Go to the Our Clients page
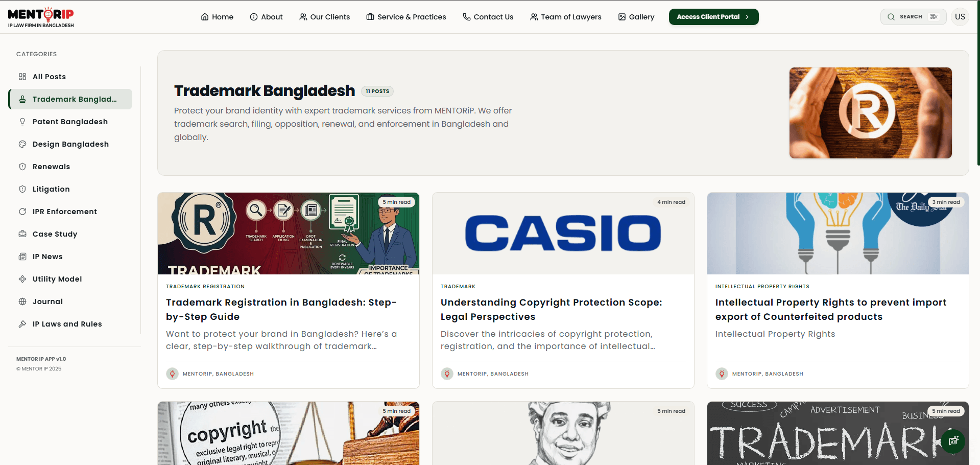This screenshot has height=465, width=980. pos(325,17)
